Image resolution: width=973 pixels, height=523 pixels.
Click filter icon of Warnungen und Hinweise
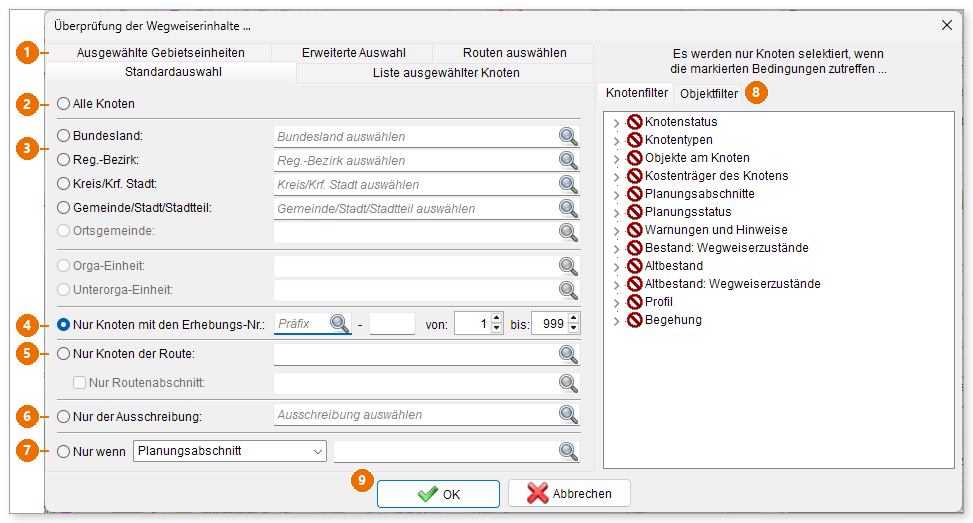point(634,230)
